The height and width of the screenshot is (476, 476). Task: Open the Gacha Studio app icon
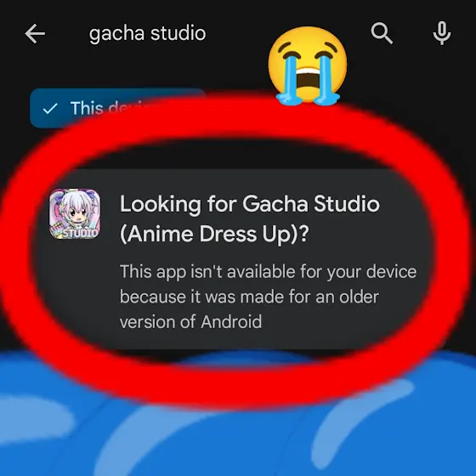coord(75,213)
